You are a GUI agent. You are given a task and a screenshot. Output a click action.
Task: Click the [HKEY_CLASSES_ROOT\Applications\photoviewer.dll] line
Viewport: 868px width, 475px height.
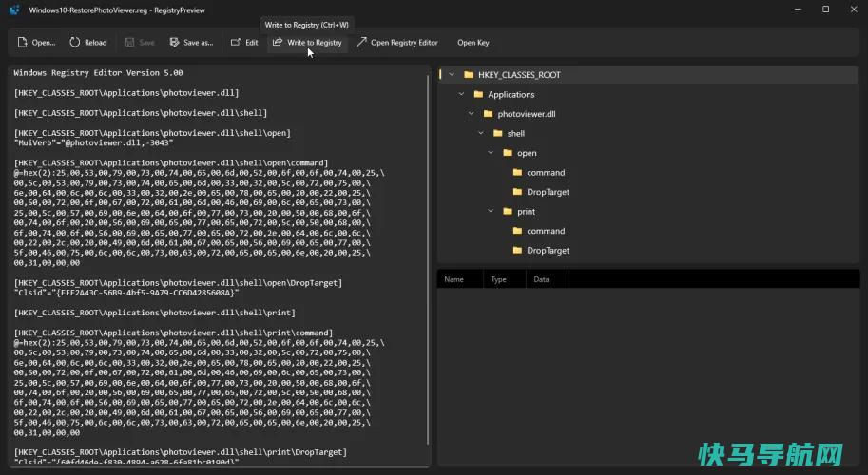126,93
